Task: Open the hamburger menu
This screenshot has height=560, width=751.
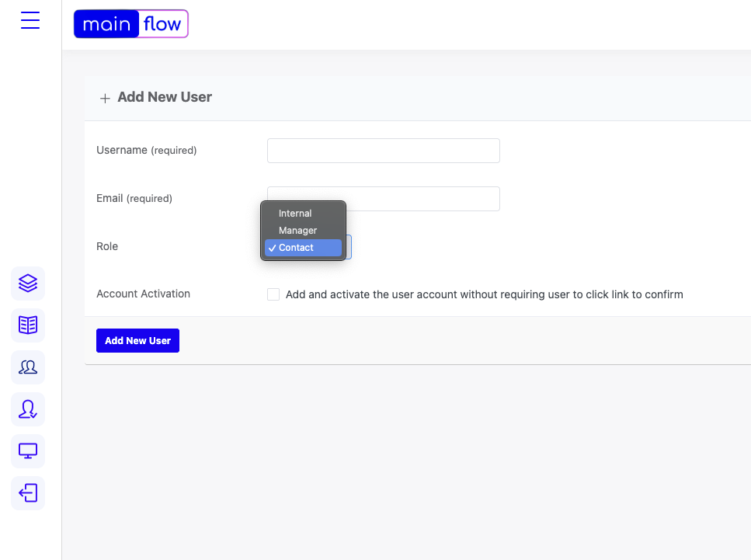Action: click(30, 20)
